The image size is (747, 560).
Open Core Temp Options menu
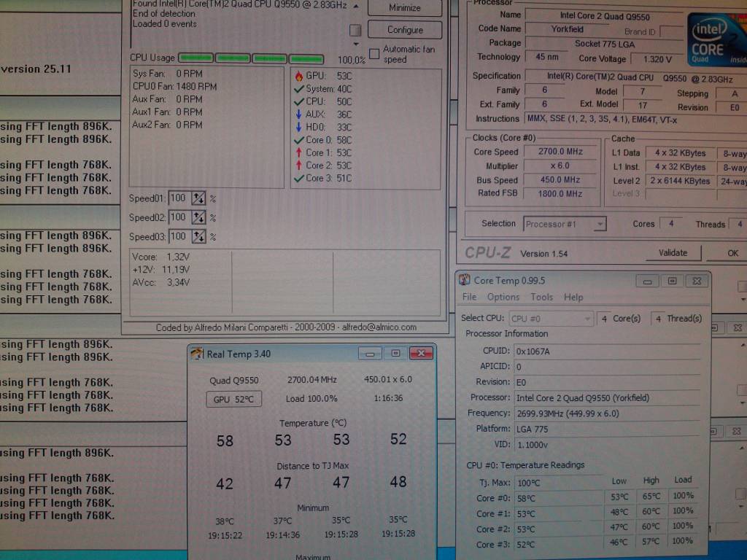[x=503, y=297]
